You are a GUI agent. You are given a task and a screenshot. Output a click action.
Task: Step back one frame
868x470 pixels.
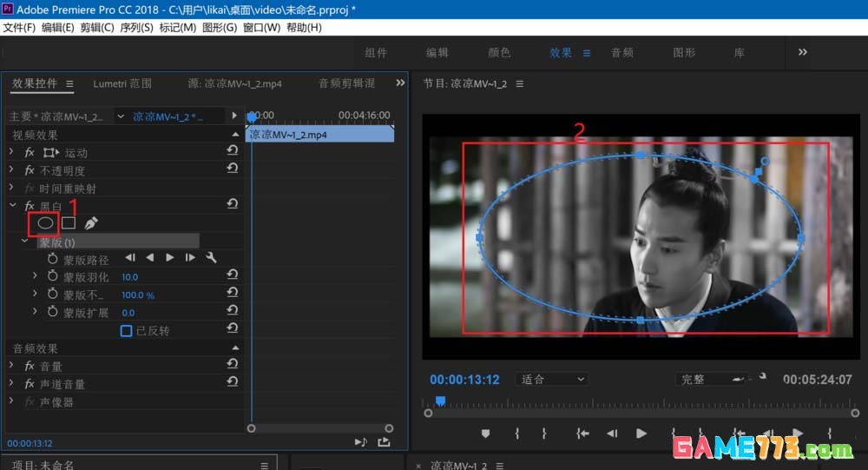pyautogui.click(x=612, y=434)
